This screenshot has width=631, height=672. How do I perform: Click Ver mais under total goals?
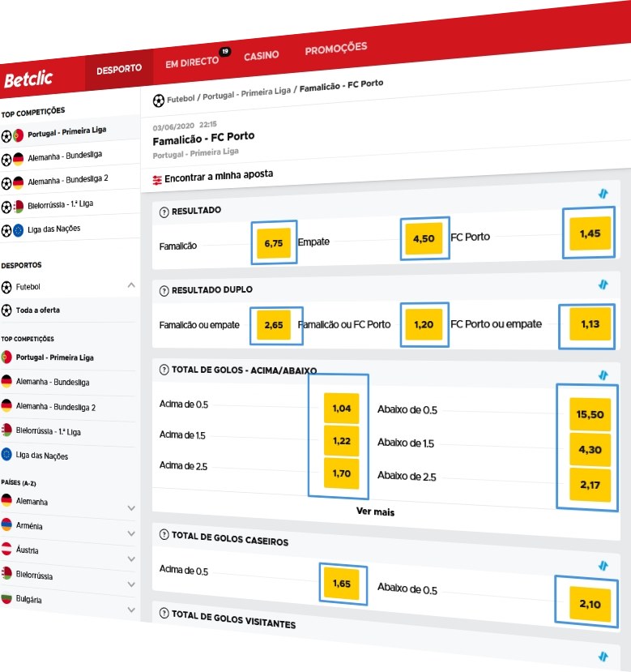tap(375, 511)
